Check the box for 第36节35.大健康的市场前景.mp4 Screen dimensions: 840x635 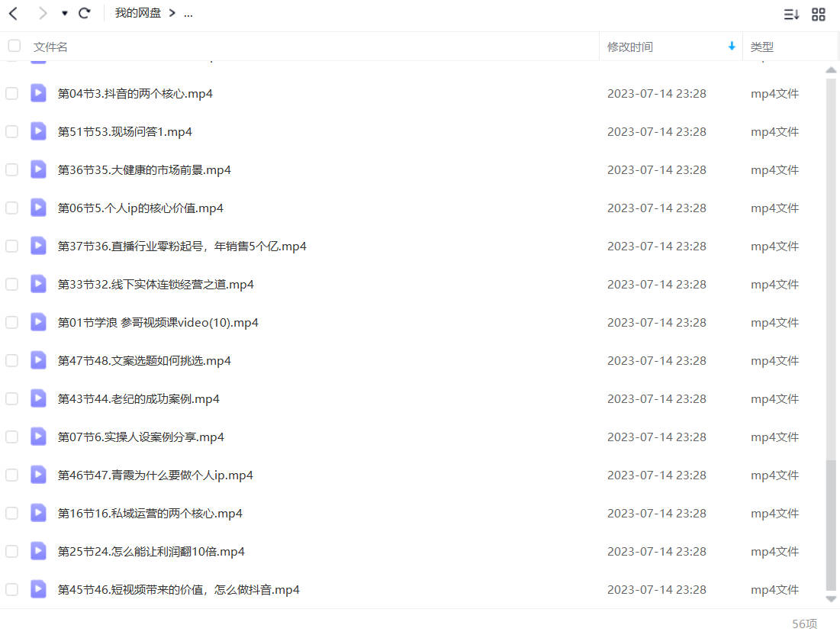11,170
